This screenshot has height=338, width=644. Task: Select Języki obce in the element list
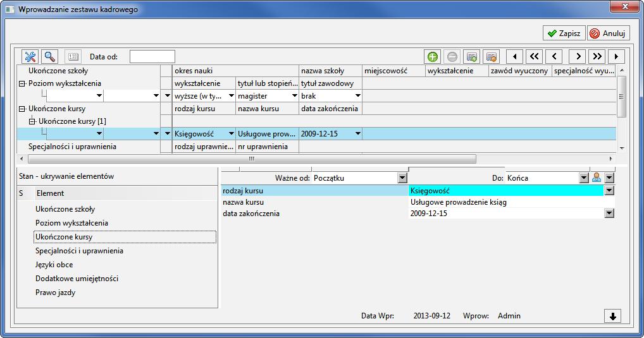click(54, 265)
